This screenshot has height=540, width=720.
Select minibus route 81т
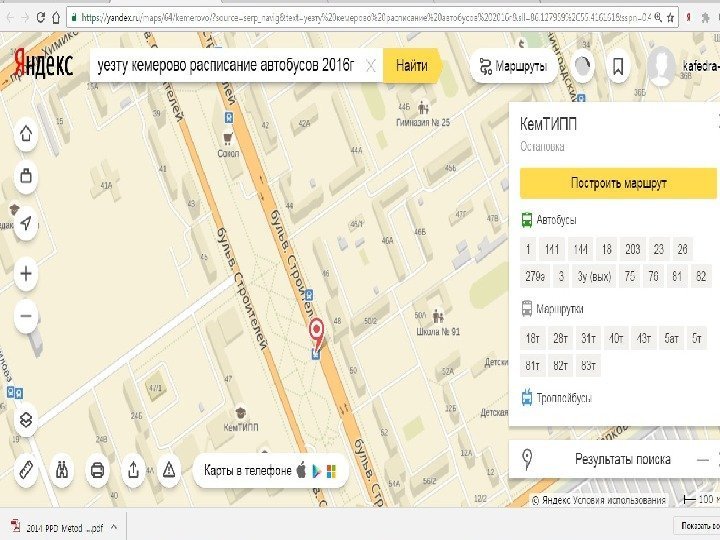point(533,366)
